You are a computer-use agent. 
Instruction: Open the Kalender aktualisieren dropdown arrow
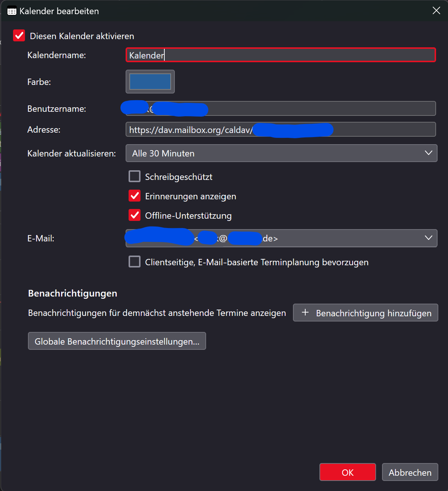click(x=429, y=153)
